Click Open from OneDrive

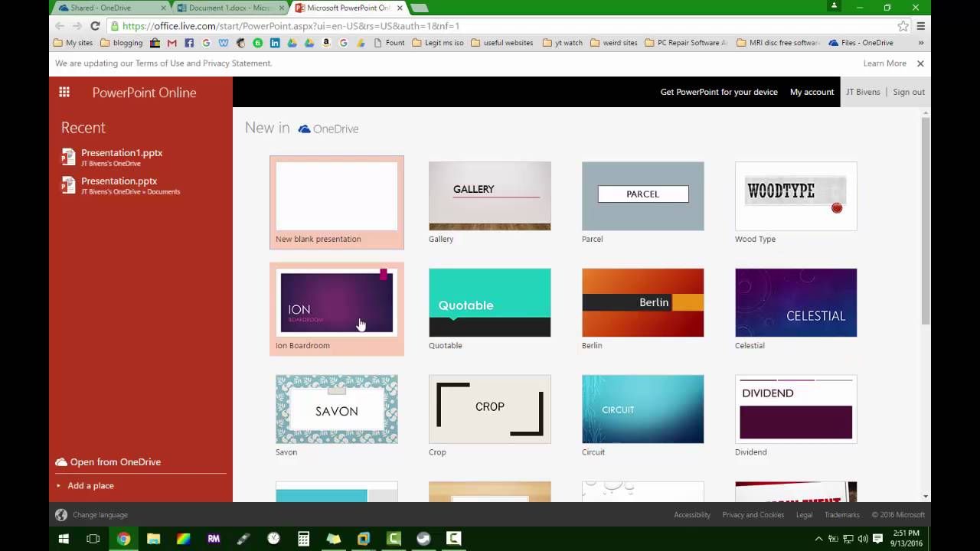pos(108,462)
